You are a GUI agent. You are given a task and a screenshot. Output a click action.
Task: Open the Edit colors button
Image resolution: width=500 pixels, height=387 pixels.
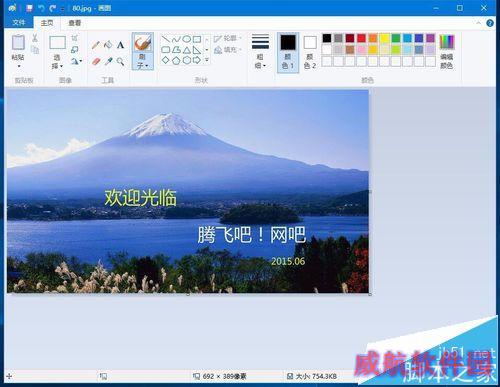(446, 52)
